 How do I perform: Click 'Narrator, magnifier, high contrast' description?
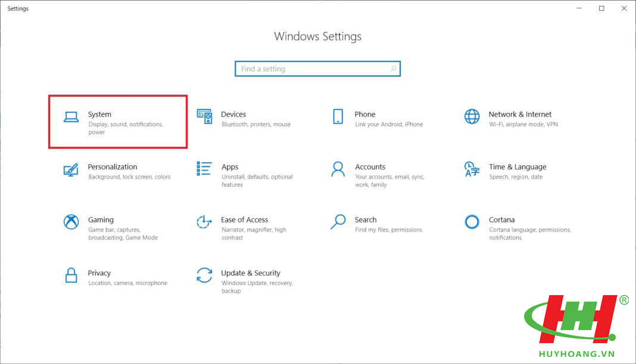tap(254, 234)
